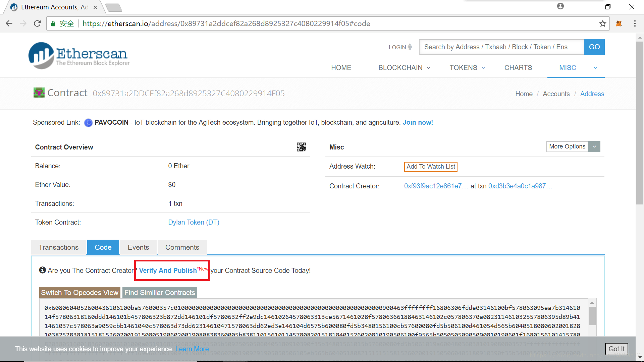The image size is (644, 362).
Task: Switch to Transactions tab
Action: tap(58, 247)
